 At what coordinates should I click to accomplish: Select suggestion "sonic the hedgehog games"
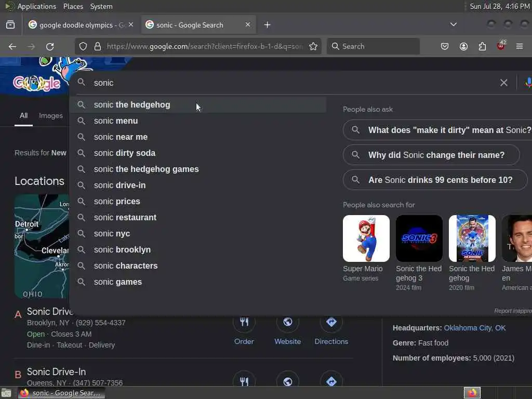tap(198, 169)
